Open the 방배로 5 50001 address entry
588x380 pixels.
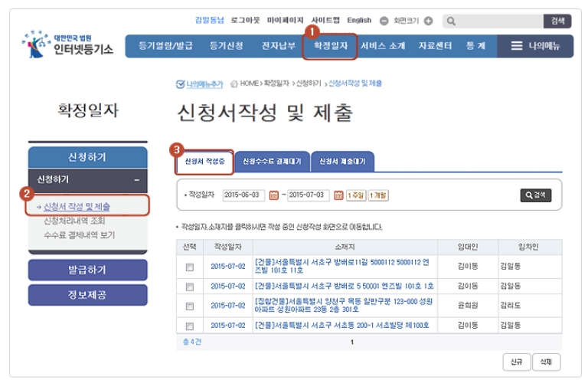tap(345, 287)
